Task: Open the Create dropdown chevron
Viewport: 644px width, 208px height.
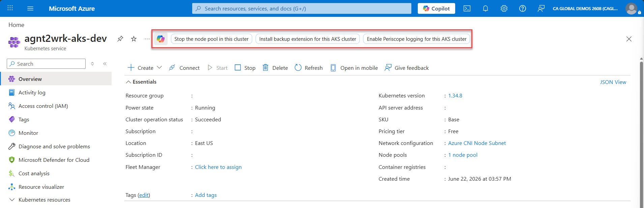Action: coord(159,67)
